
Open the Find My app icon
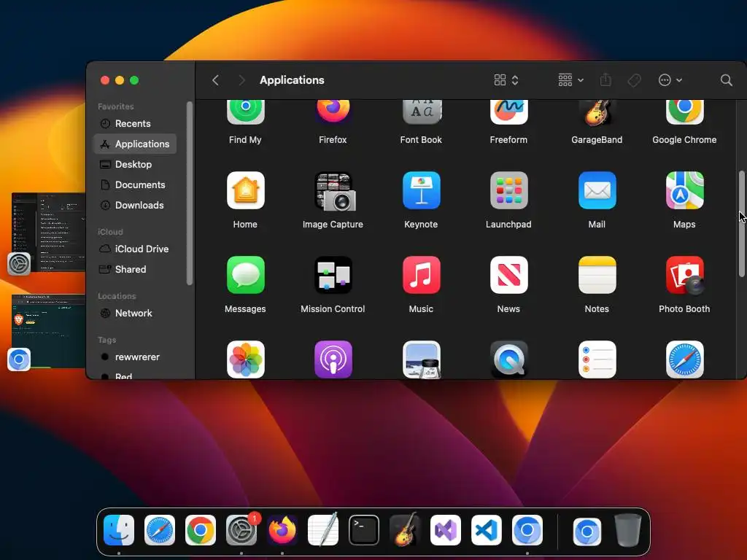pos(245,112)
